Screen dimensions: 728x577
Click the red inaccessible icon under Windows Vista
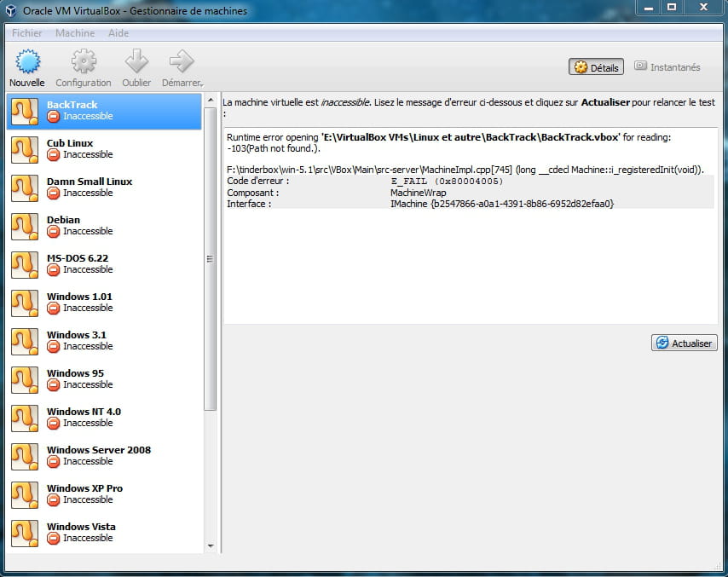[x=54, y=538]
